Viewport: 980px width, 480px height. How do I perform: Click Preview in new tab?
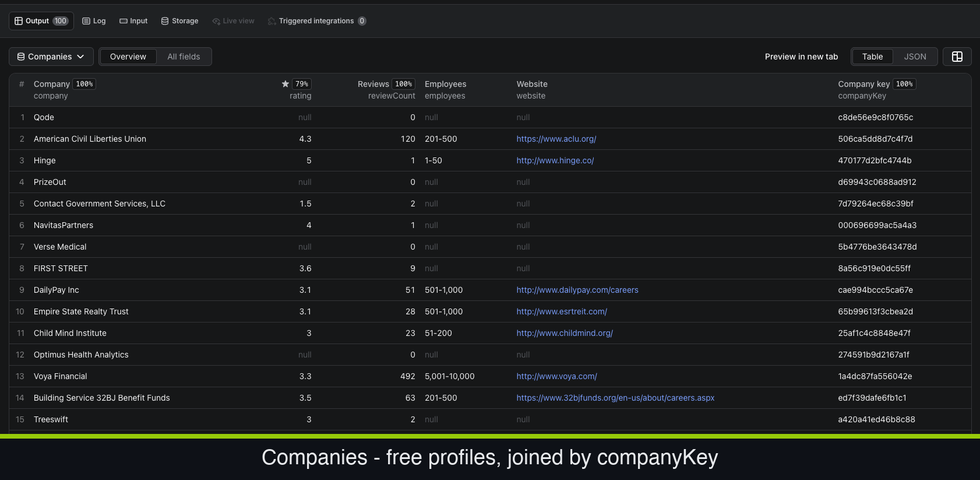click(x=801, y=57)
